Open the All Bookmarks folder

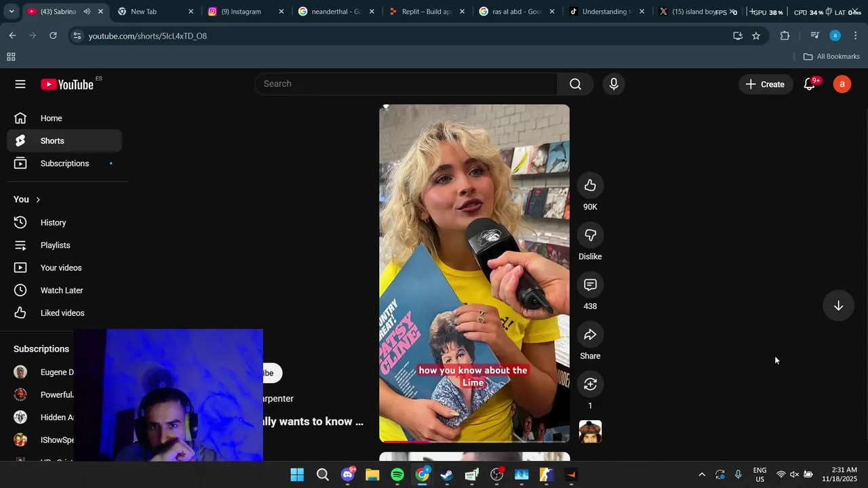(831, 56)
